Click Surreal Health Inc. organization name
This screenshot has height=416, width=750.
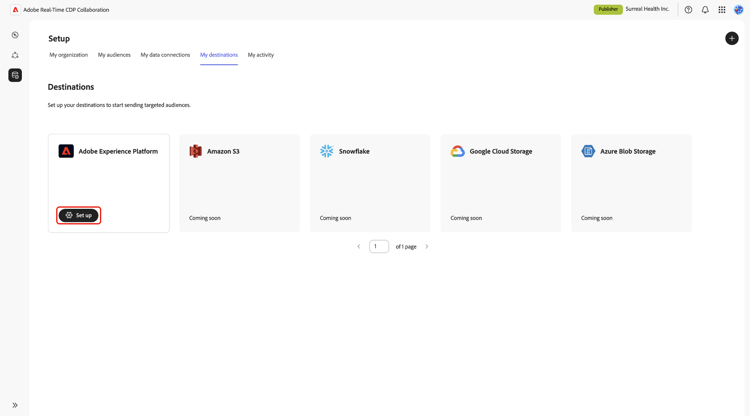(647, 9)
